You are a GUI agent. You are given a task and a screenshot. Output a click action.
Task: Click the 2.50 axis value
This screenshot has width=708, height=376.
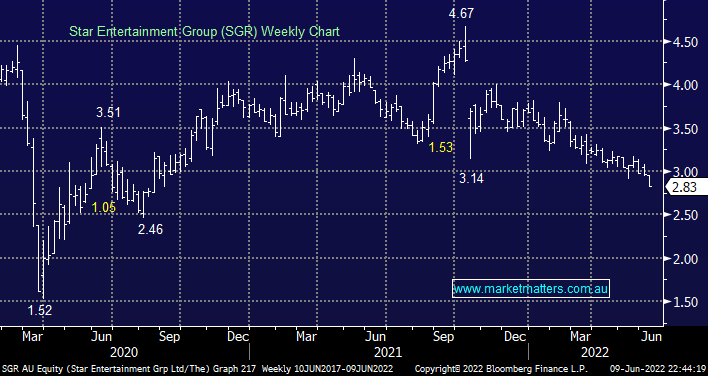(x=685, y=215)
